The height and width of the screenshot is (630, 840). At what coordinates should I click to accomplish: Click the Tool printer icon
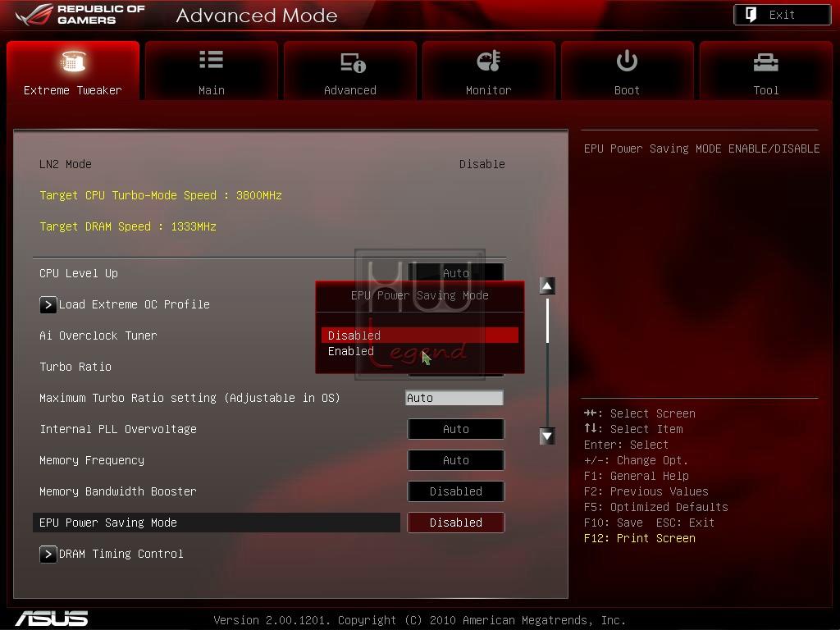(765, 62)
